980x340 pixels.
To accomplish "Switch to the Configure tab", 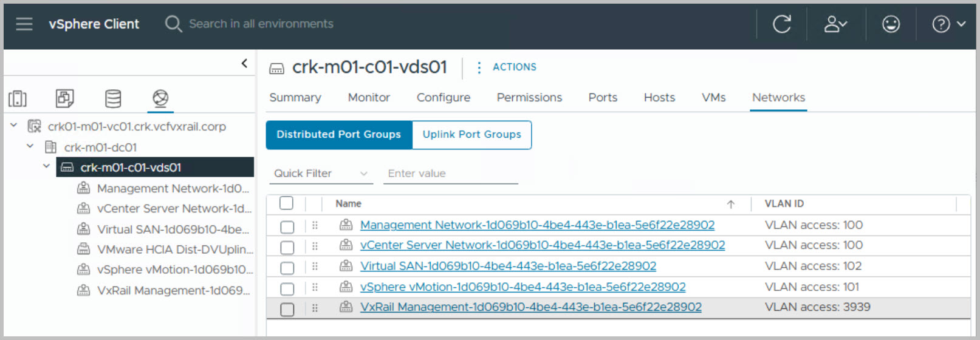I will 443,98.
